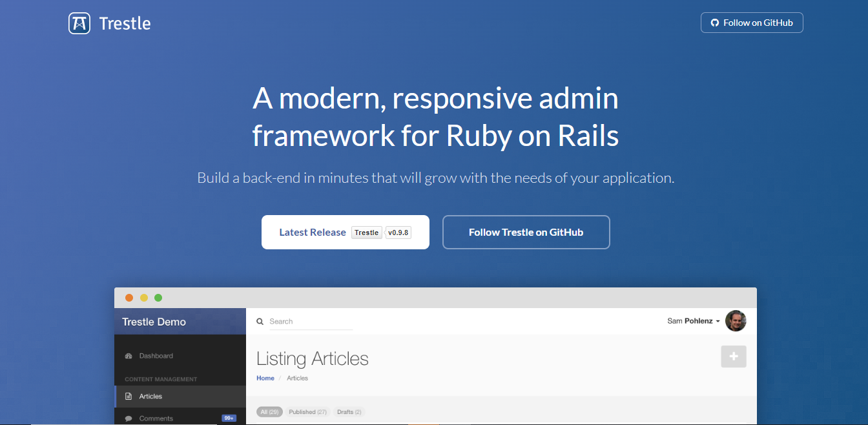Click the search magnifier icon in demo
868x425 pixels.
tap(260, 321)
